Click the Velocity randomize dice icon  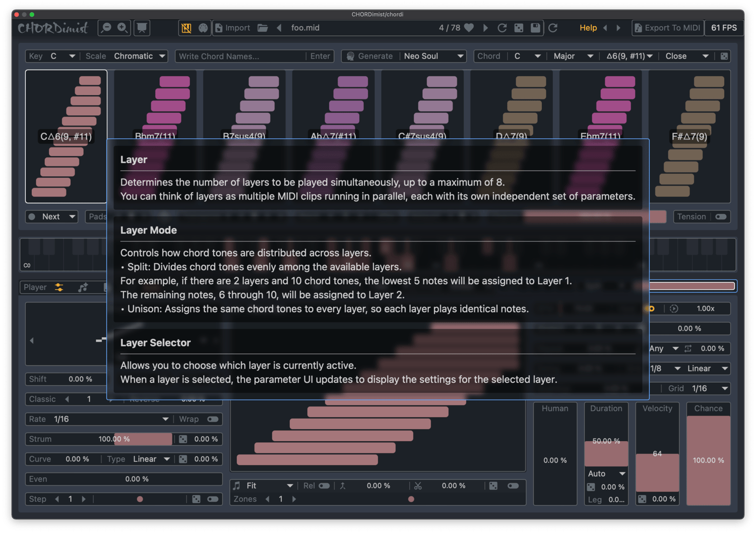click(642, 499)
